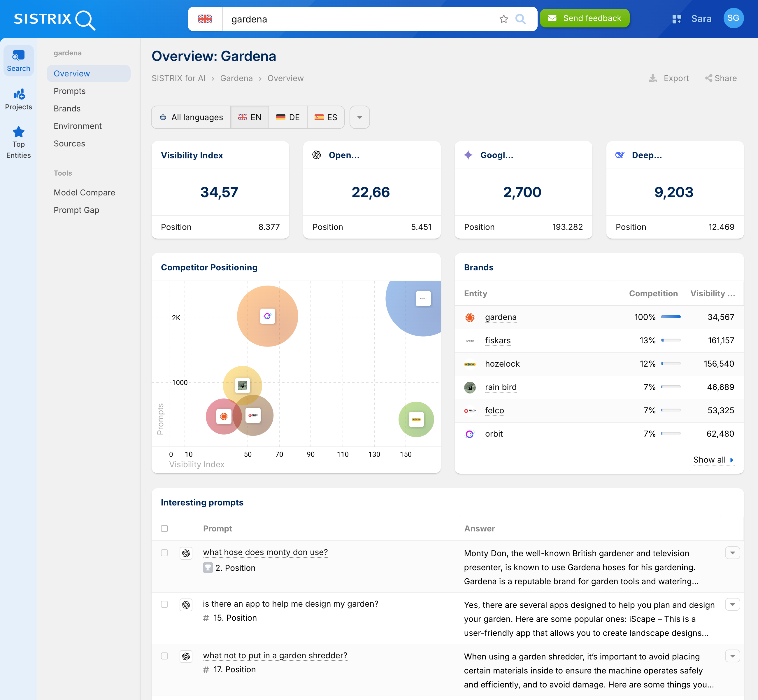Viewport: 758px width, 700px height.
Task: Click into the gardena search input field
Action: coord(360,19)
